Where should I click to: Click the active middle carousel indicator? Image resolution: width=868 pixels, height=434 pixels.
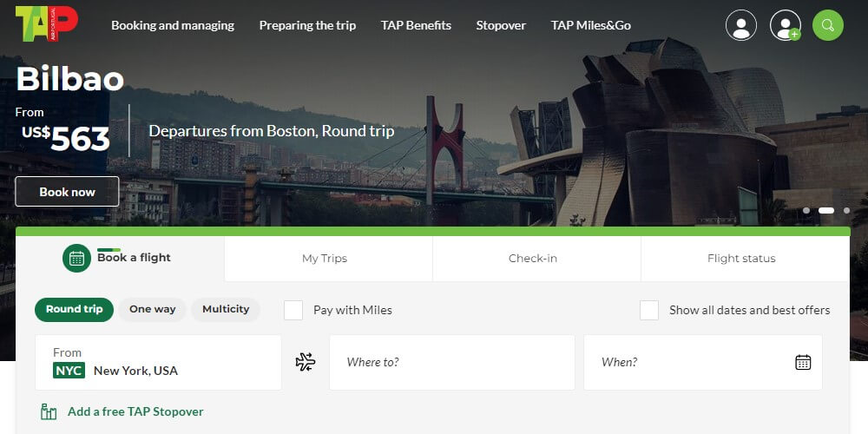coord(826,210)
